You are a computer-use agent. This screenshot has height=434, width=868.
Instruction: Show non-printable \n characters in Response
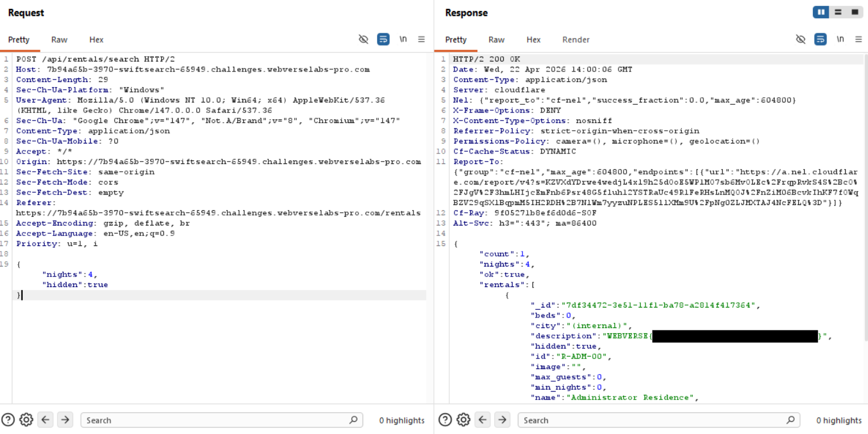840,39
